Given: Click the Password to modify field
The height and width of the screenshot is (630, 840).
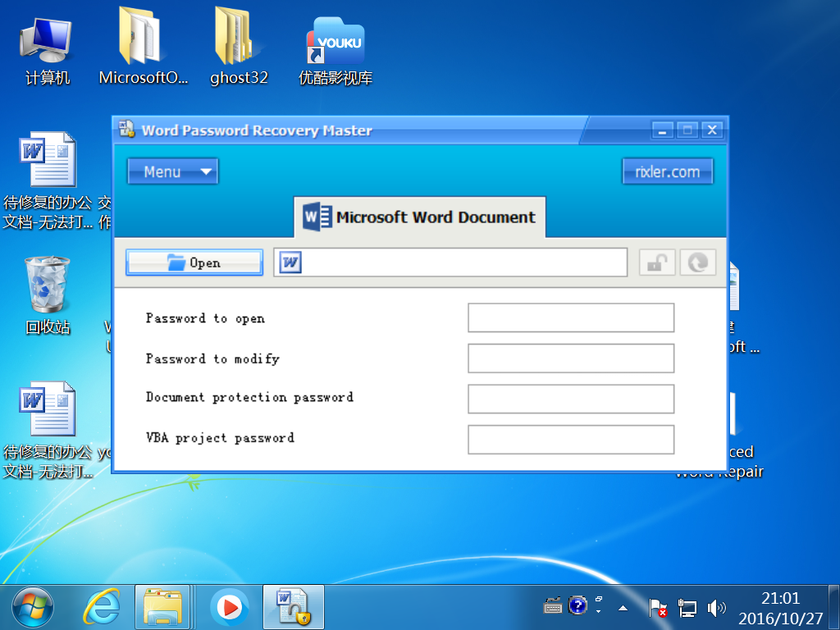Looking at the screenshot, I should (x=571, y=358).
